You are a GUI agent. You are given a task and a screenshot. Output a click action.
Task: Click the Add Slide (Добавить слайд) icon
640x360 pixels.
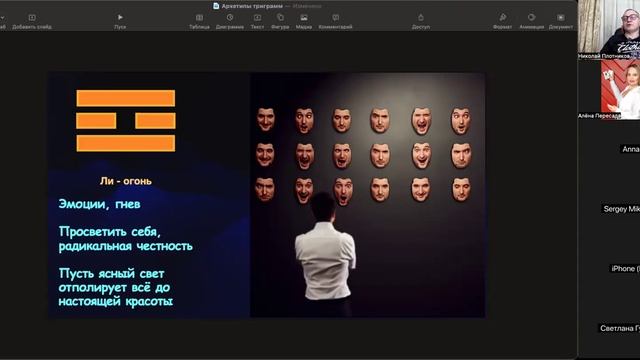32,18
